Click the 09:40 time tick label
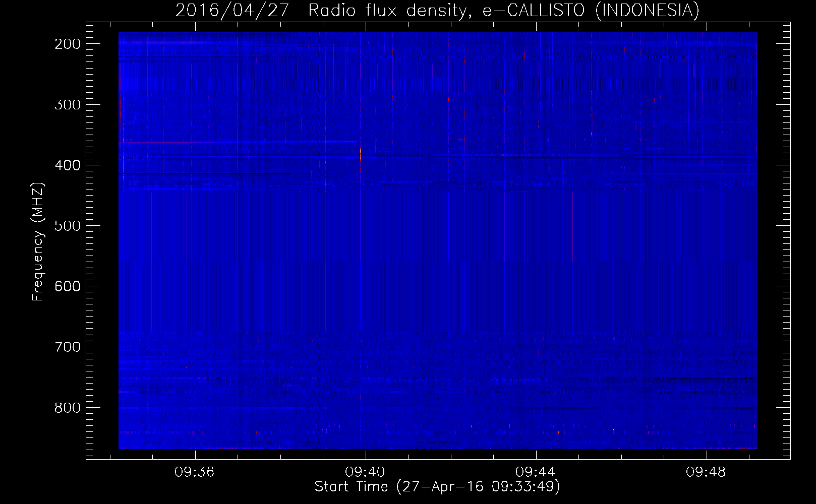The width and height of the screenshot is (816, 504). (x=365, y=472)
